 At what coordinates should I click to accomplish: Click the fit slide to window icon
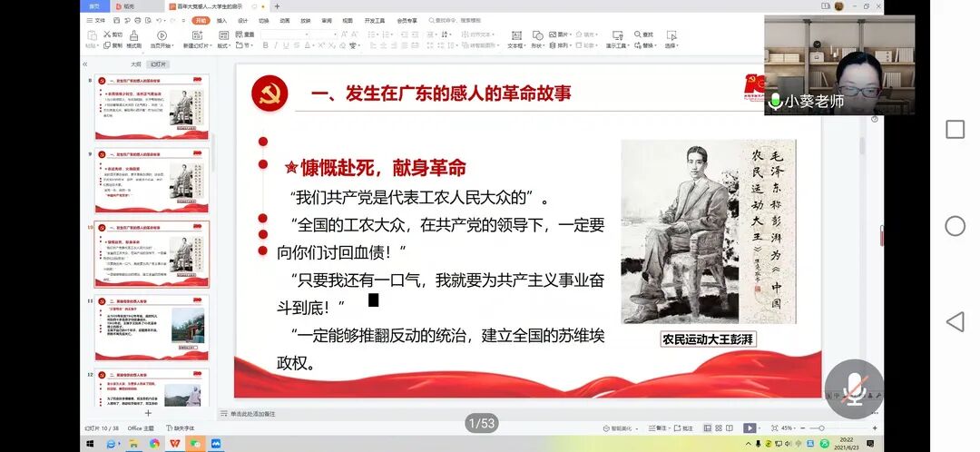pos(774,428)
